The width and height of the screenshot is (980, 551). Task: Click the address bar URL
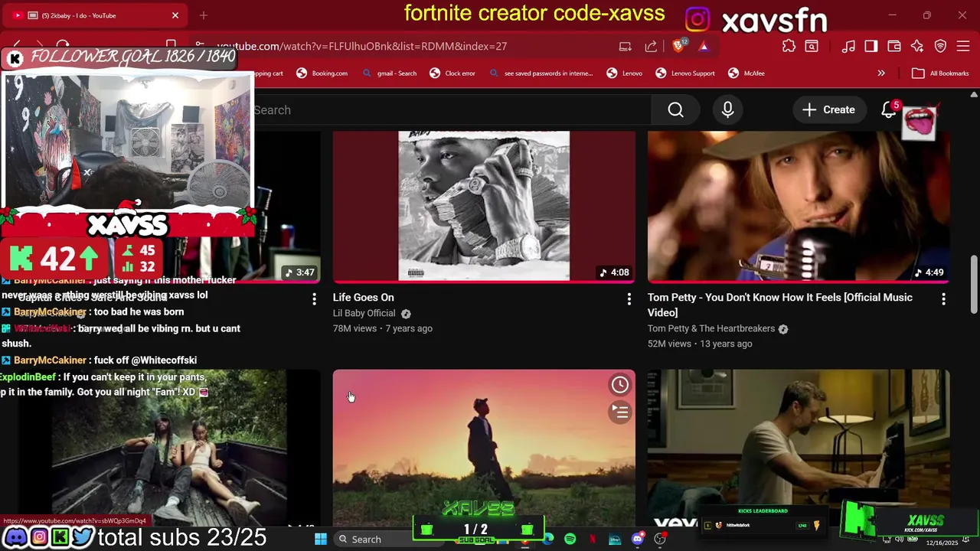(x=361, y=46)
